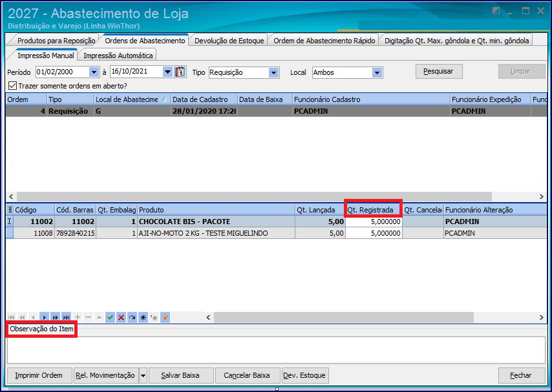
Task: Expand the Local Ambos combo box
Action: [x=377, y=73]
